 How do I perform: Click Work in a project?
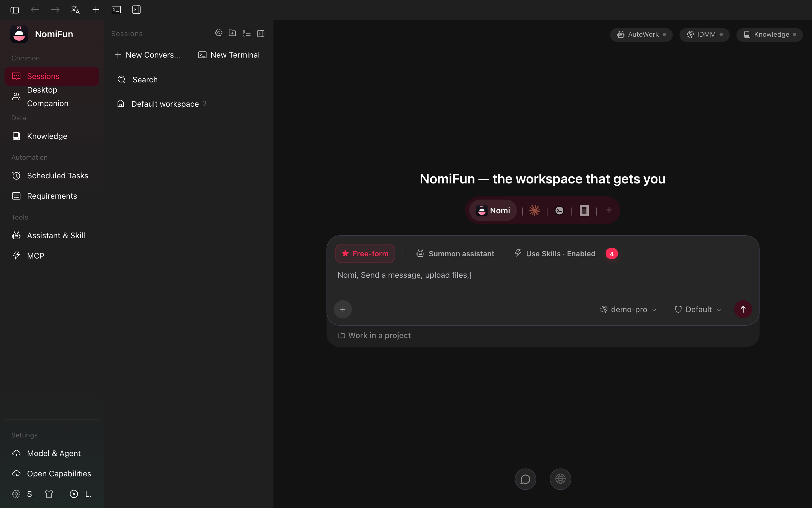[374, 335]
